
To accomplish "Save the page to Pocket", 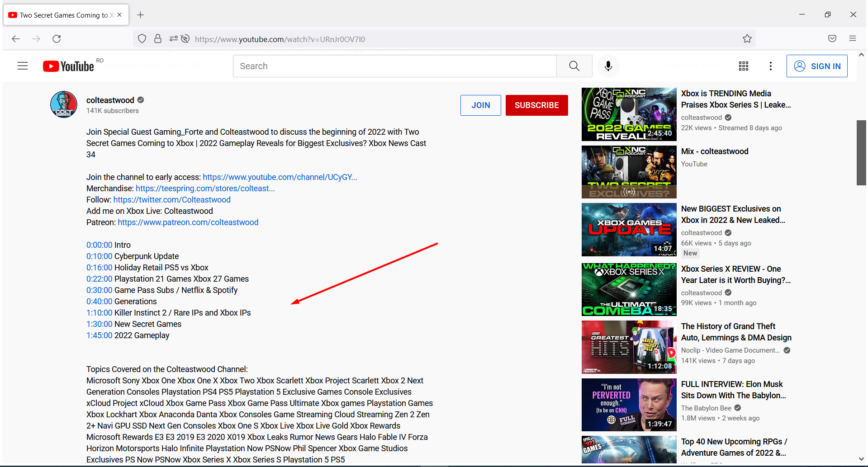I will point(831,38).
